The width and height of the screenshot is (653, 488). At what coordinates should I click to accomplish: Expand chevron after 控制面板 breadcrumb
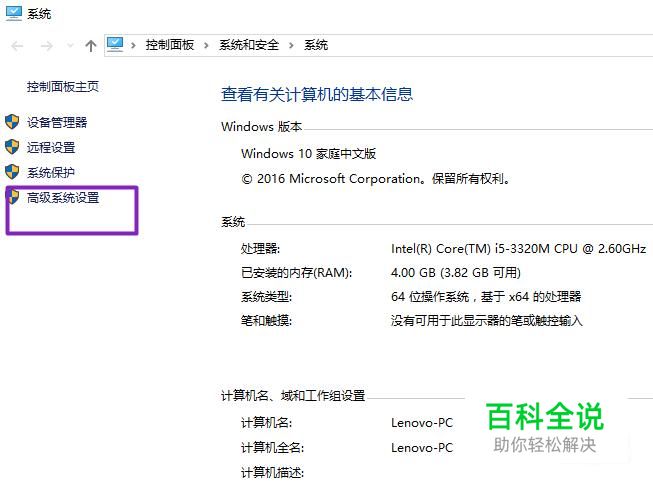click(x=206, y=45)
